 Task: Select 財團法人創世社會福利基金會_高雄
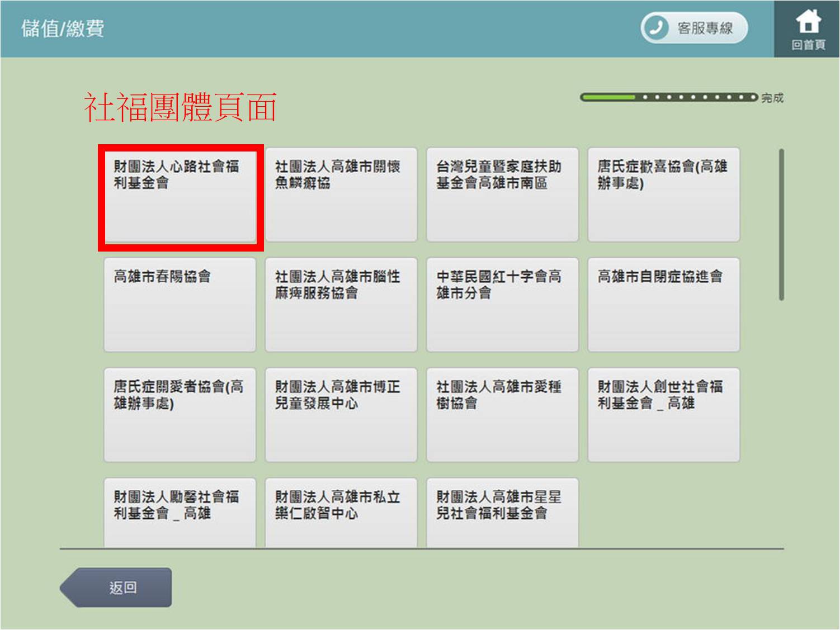pyautogui.click(x=664, y=415)
